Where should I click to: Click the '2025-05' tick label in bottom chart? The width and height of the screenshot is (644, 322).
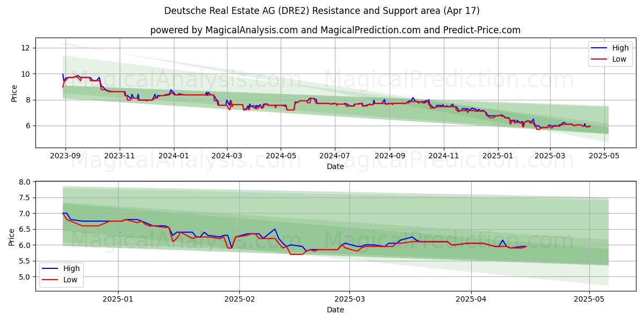[589, 299]
